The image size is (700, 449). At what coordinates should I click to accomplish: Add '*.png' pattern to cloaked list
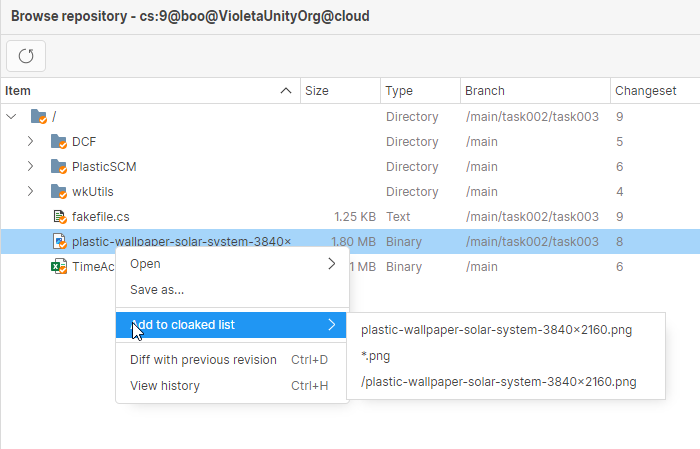tap(377, 355)
